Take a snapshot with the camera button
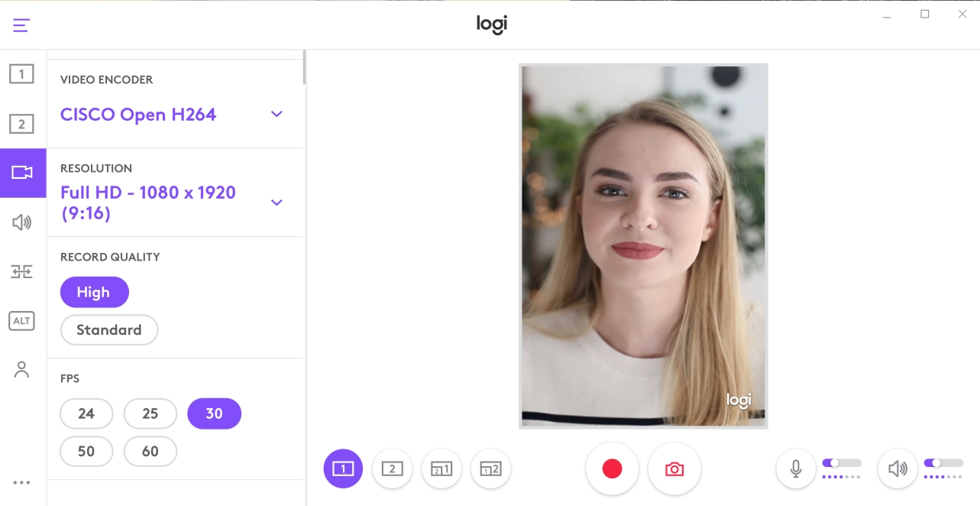This screenshot has width=980, height=506. click(674, 469)
